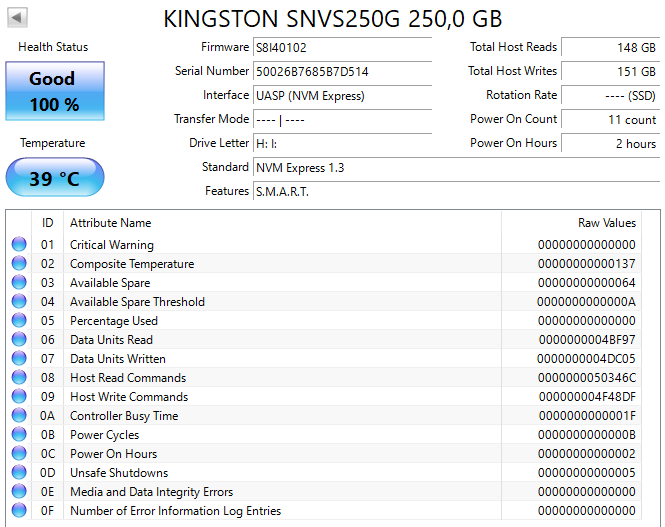Click the status icon for Critical Warning
The image size is (665, 527).
(x=19, y=245)
